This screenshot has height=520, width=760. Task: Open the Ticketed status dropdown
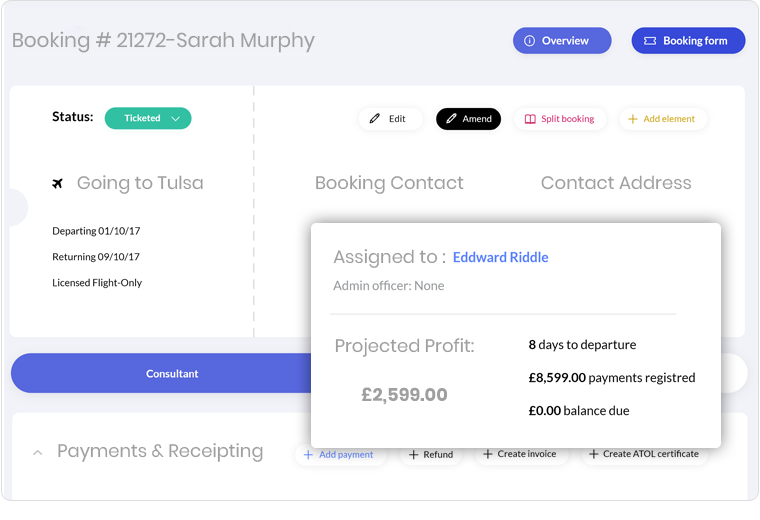[x=148, y=118]
